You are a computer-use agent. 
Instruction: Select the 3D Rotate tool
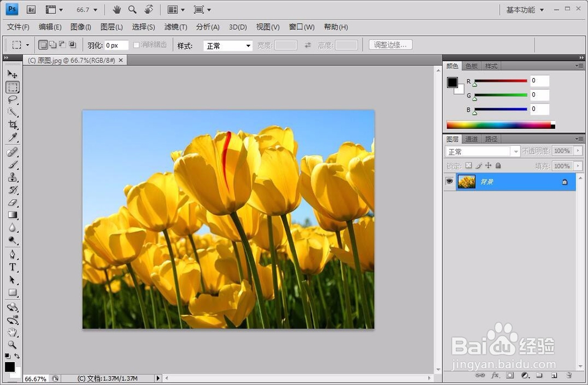coord(12,307)
